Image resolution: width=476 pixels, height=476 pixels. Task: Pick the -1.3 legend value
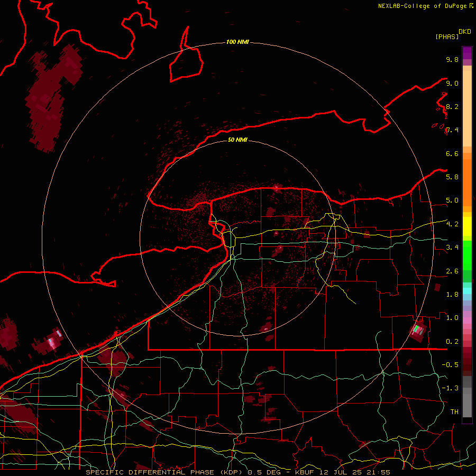click(x=450, y=388)
